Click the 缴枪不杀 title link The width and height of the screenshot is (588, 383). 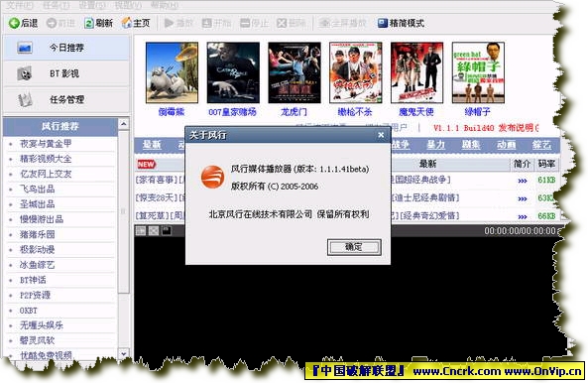[x=355, y=112]
